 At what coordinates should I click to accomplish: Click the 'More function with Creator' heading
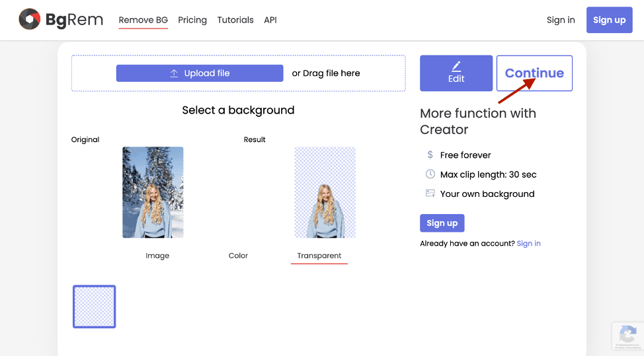pyautogui.click(x=478, y=122)
